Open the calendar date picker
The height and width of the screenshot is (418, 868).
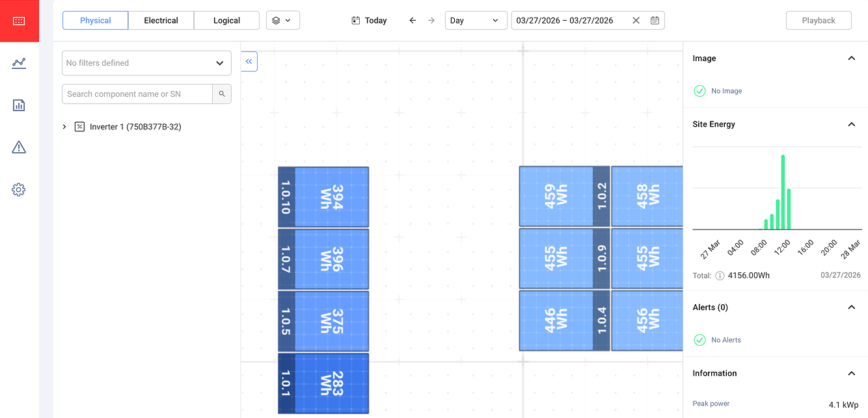655,21
